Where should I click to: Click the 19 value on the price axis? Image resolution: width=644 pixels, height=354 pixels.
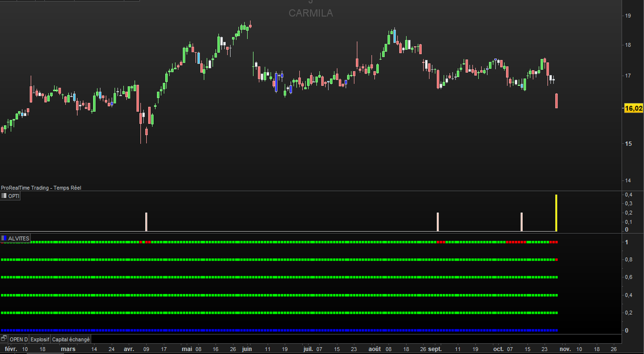click(628, 16)
